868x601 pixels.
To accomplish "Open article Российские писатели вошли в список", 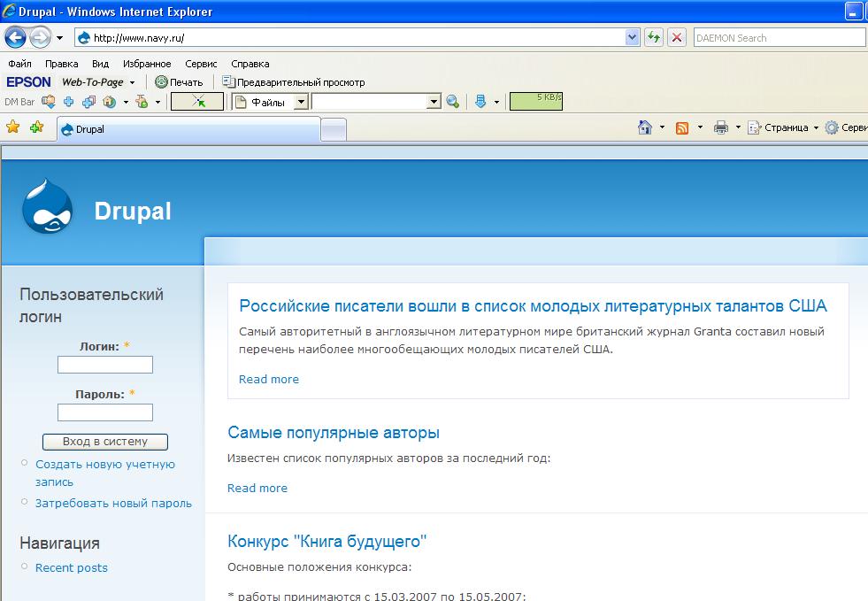I will [x=533, y=305].
